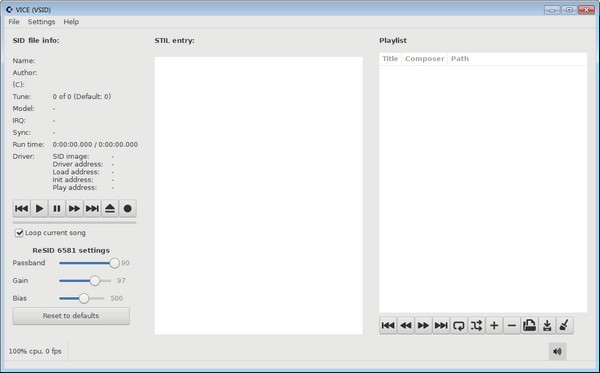Sort the playlist by the Composer column
Screen dimensions: 600x373
coord(424,59)
